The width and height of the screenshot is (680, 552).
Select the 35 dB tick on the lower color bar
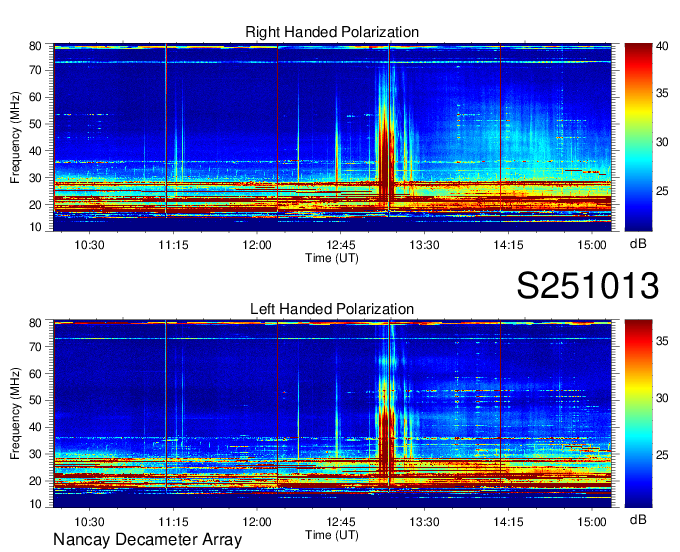click(663, 341)
